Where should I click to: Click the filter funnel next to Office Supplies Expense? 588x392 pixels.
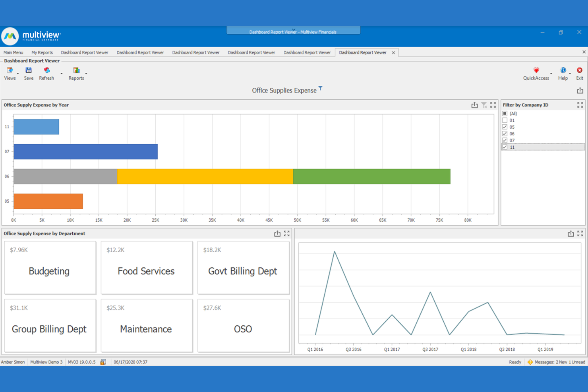click(320, 88)
